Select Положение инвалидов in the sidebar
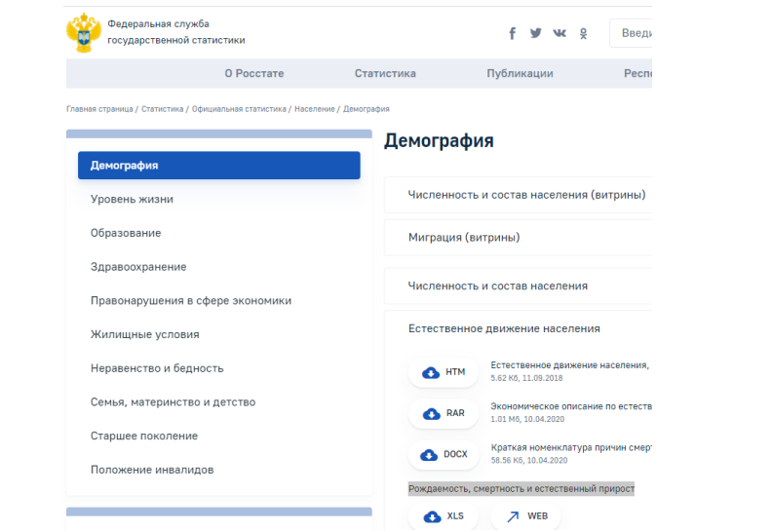Image resolution: width=772 pixels, height=532 pixels. coord(152,470)
